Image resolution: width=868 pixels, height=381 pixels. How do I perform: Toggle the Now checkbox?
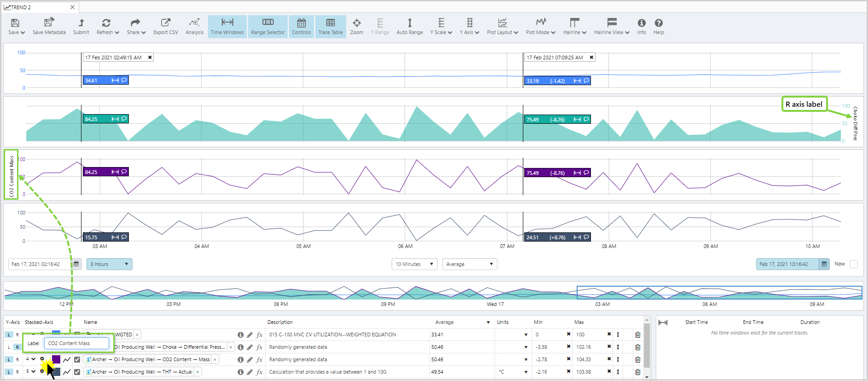coord(854,264)
